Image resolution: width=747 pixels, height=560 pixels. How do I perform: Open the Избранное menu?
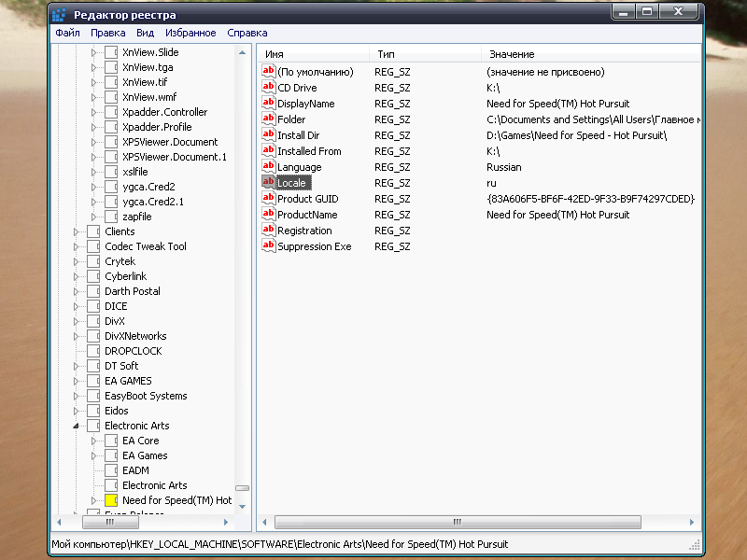(x=190, y=33)
